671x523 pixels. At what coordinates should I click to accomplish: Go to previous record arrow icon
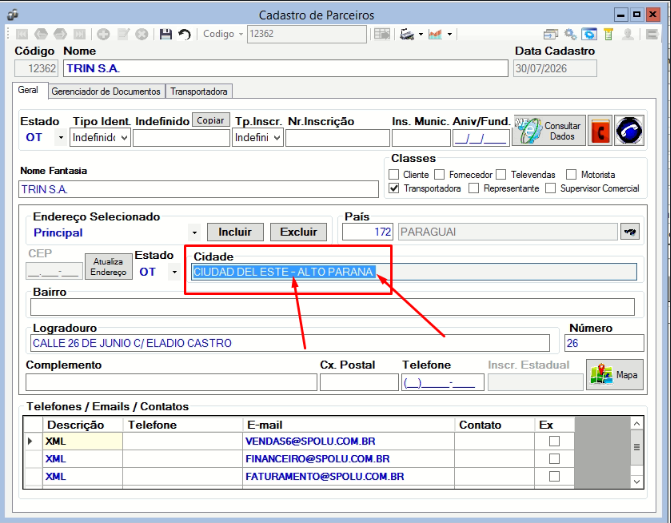pos(41,34)
